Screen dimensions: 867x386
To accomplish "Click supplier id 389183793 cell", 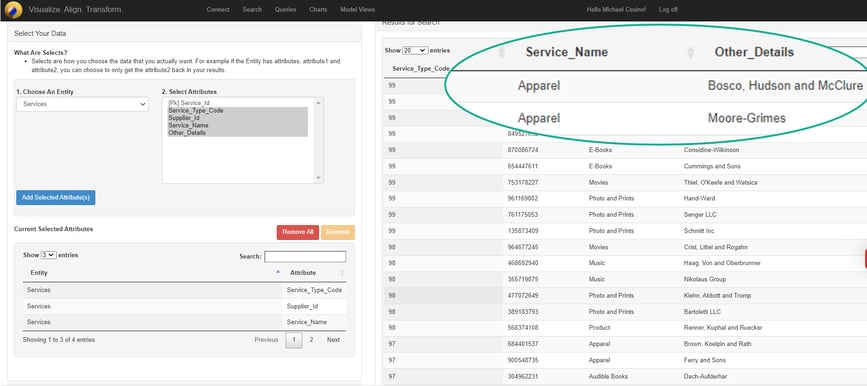I will pos(523,311).
